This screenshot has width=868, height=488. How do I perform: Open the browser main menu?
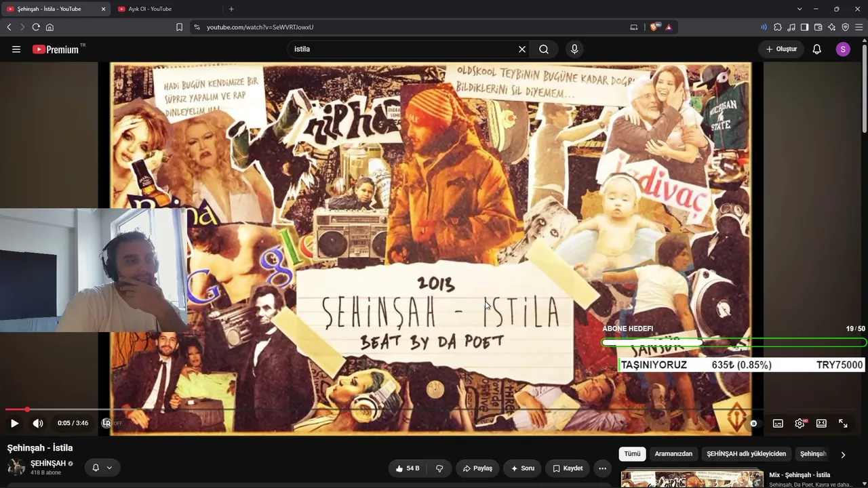point(859,27)
